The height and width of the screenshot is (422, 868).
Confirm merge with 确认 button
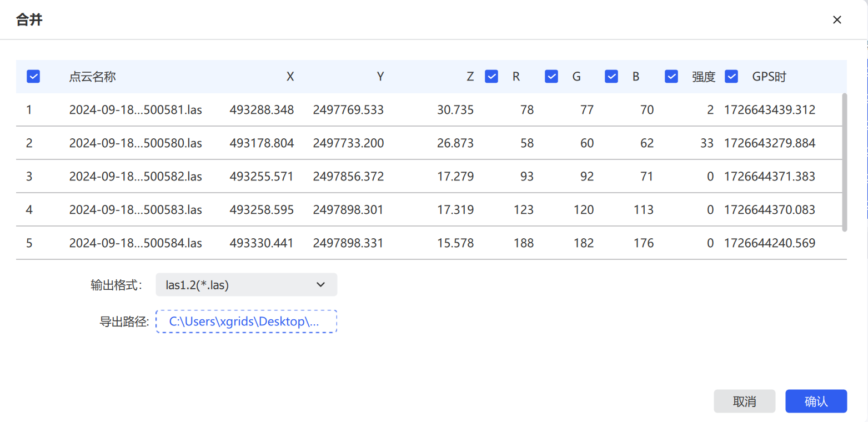816,401
